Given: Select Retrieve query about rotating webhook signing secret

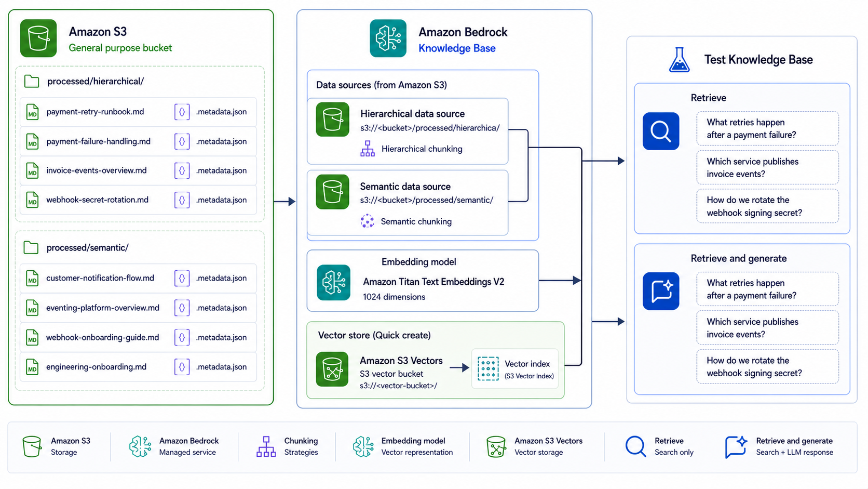Looking at the screenshot, I should click(x=767, y=206).
